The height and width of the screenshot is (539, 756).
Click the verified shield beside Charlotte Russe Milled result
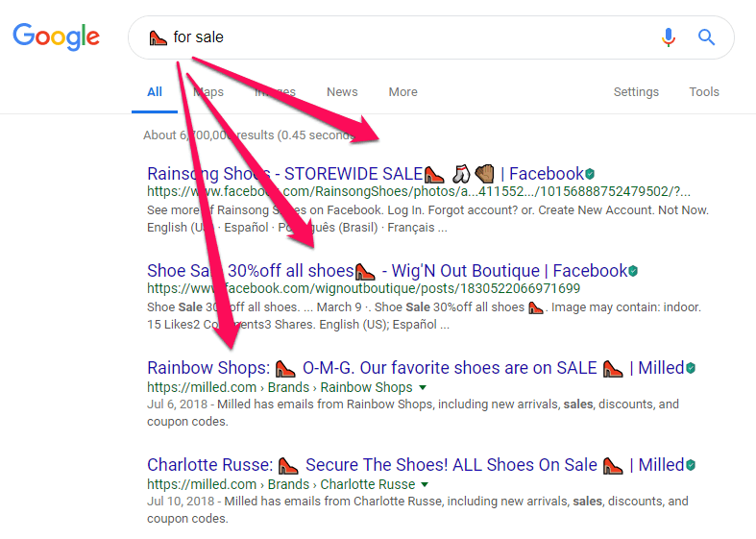pyautogui.click(x=691, y=465)
